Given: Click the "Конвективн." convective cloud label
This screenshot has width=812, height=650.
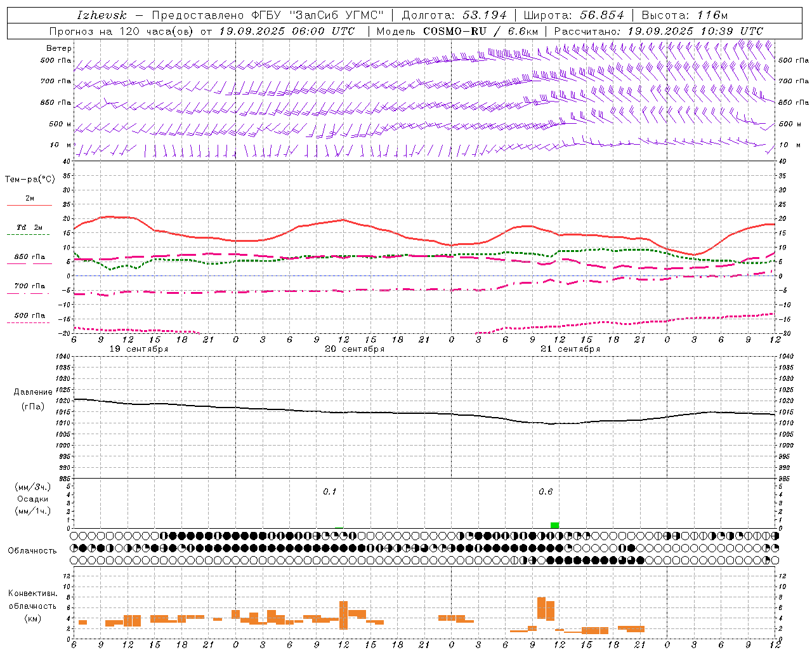Looking at the screenshot, I should 32,594.
